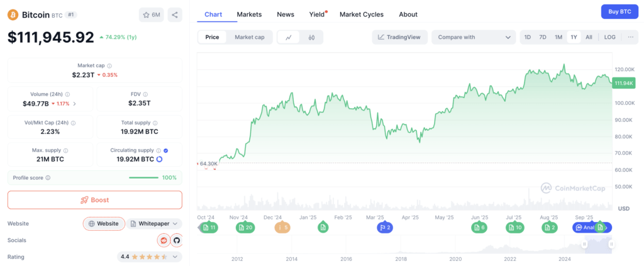Show info tooltip beside Vol/Mkt Cap (24h)
644x266 pixels.
[73, 123]
